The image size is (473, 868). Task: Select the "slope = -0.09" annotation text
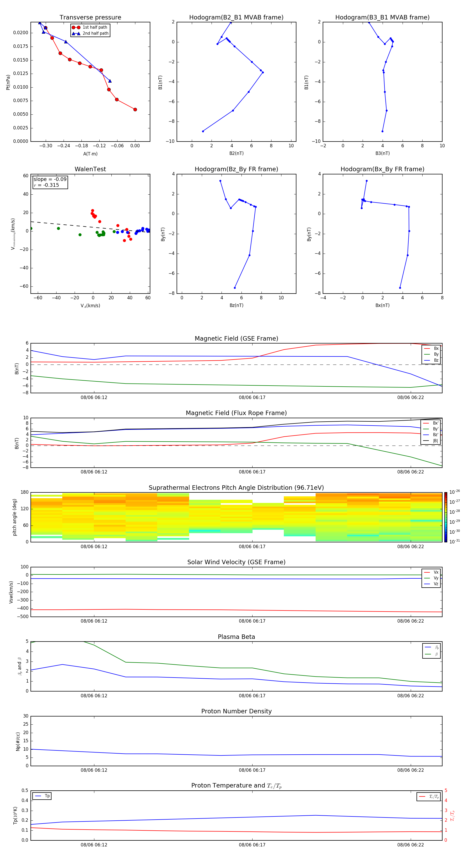(50, 179)
